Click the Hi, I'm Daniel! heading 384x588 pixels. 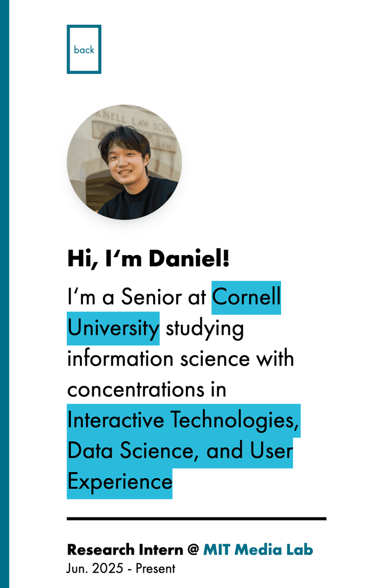tap(148, 258)
